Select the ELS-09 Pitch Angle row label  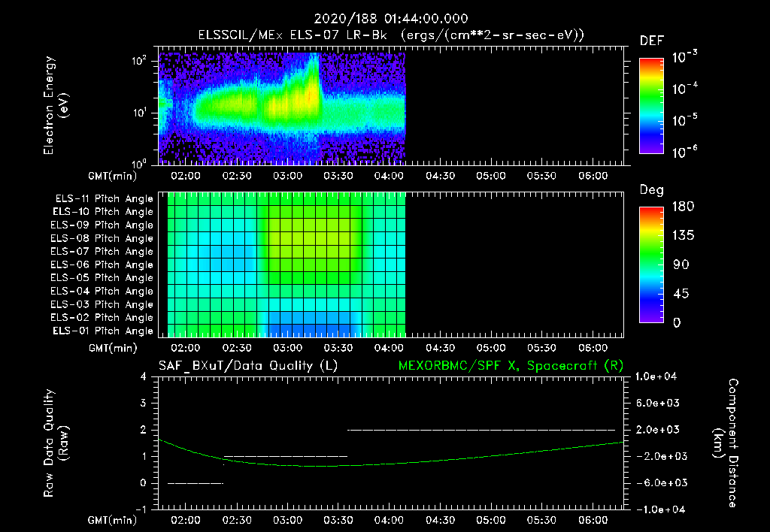click(102, 225)
